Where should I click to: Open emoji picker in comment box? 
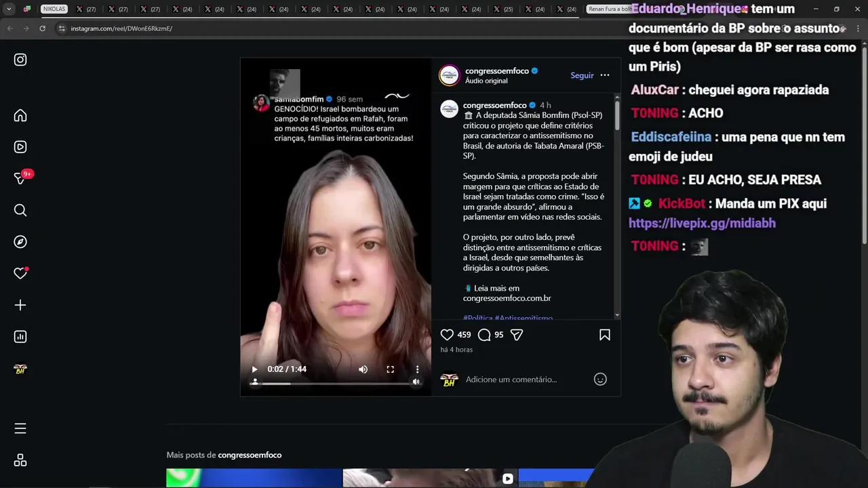pos(600,380)
